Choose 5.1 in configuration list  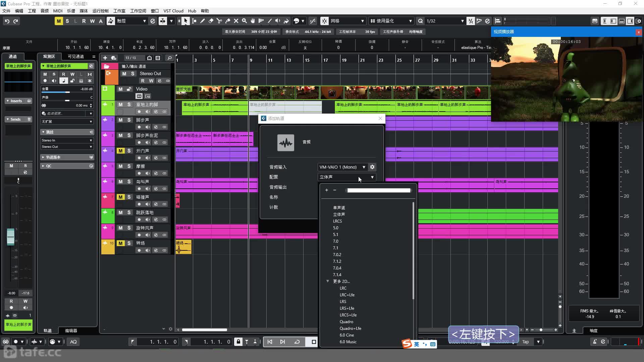click(x=335, y=235)
